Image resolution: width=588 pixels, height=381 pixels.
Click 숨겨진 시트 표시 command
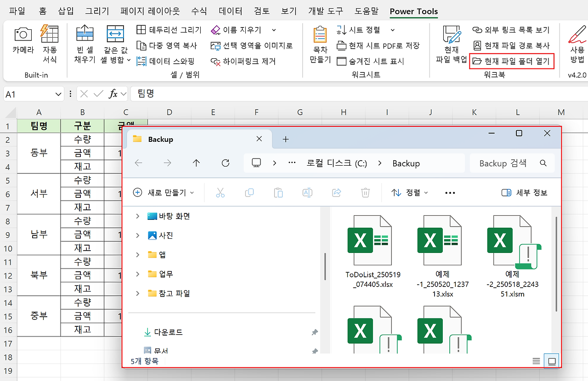point(370,61)
